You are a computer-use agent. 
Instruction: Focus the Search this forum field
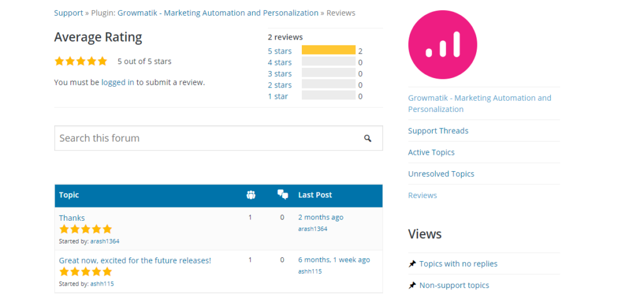click(x=218, y=138)
